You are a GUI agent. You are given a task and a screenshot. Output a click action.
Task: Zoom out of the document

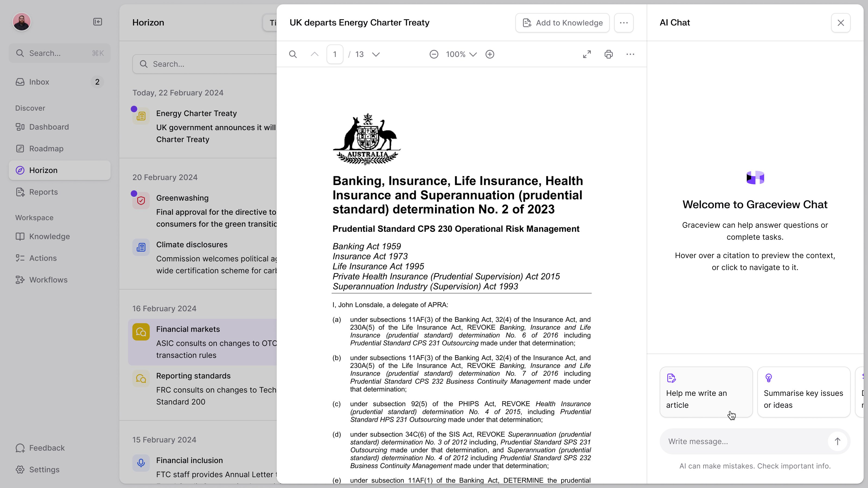[x=434, y=54]
